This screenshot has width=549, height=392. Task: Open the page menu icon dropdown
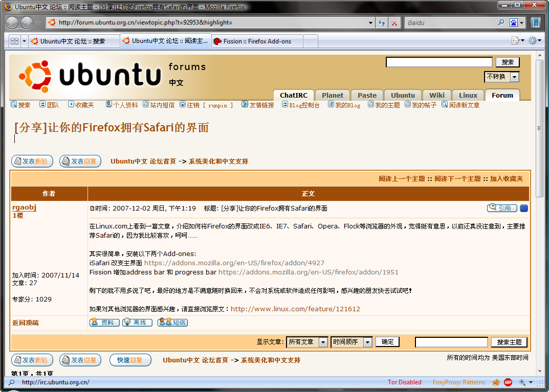(518, 41)
